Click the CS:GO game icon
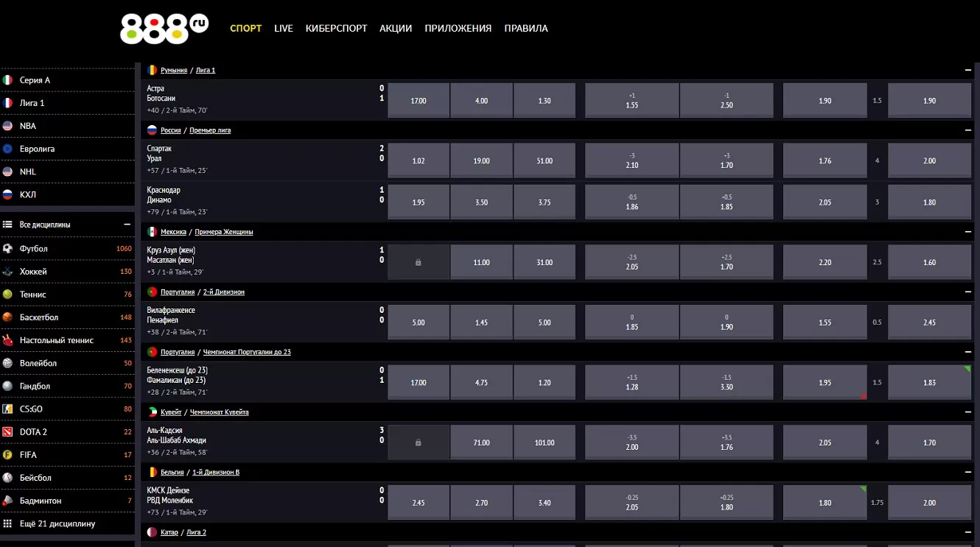The image size is (980, 547). click(8, 409)
